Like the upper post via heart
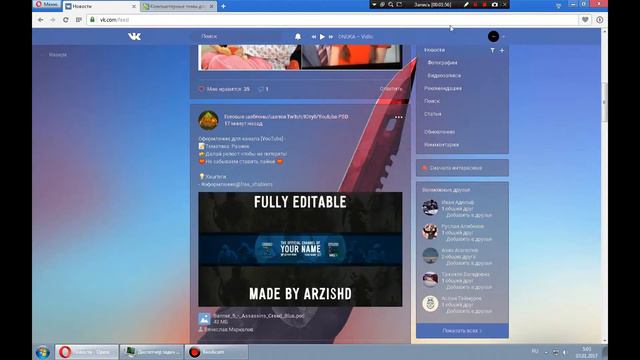Screen dimensions: 640x360 201,89
